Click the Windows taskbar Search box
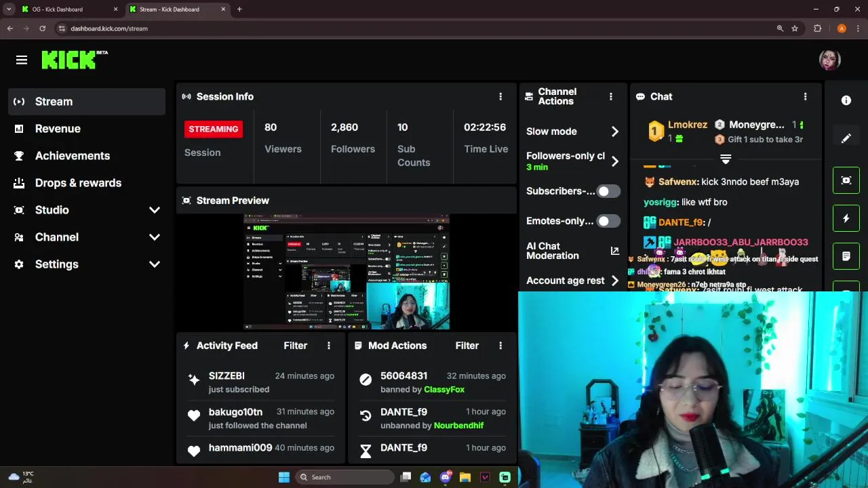The height and width of the screenshot is (488, 868). (x=344, y=477)
